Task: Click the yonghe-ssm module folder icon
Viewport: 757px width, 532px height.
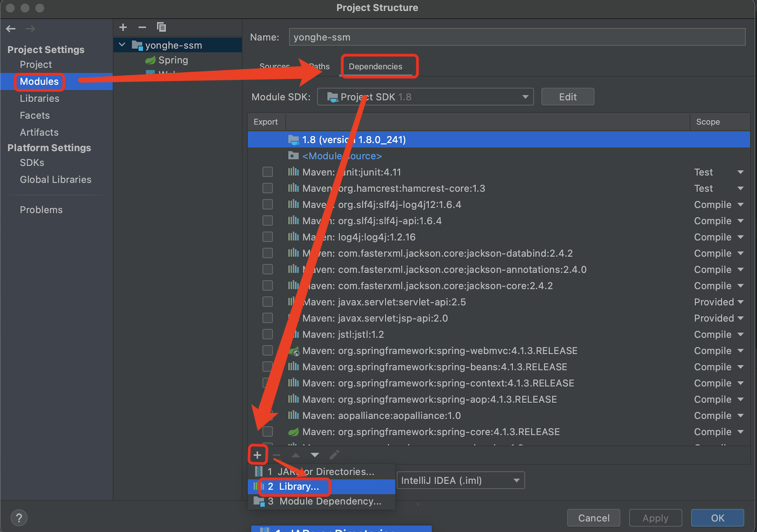Action: coord(137,45)
